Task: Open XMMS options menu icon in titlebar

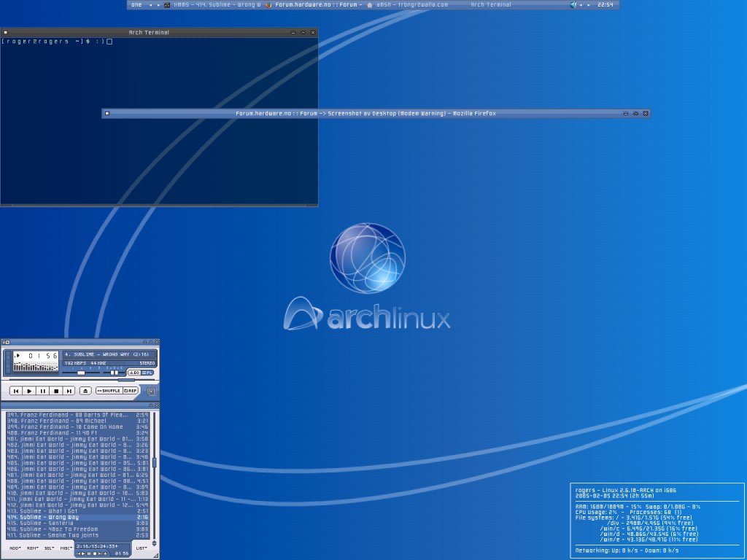Action: (6, 342)
